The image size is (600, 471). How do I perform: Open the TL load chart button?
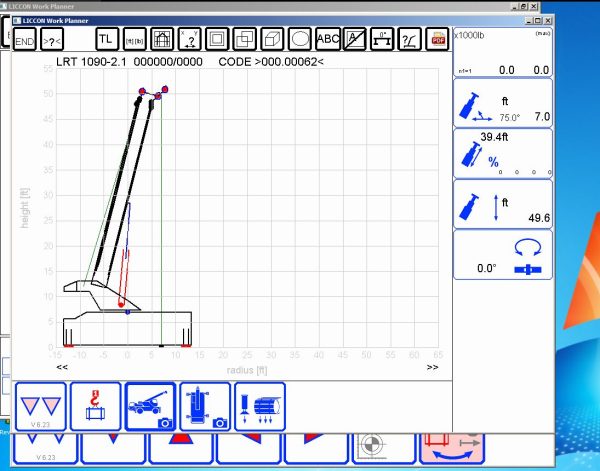coord(107,39)
